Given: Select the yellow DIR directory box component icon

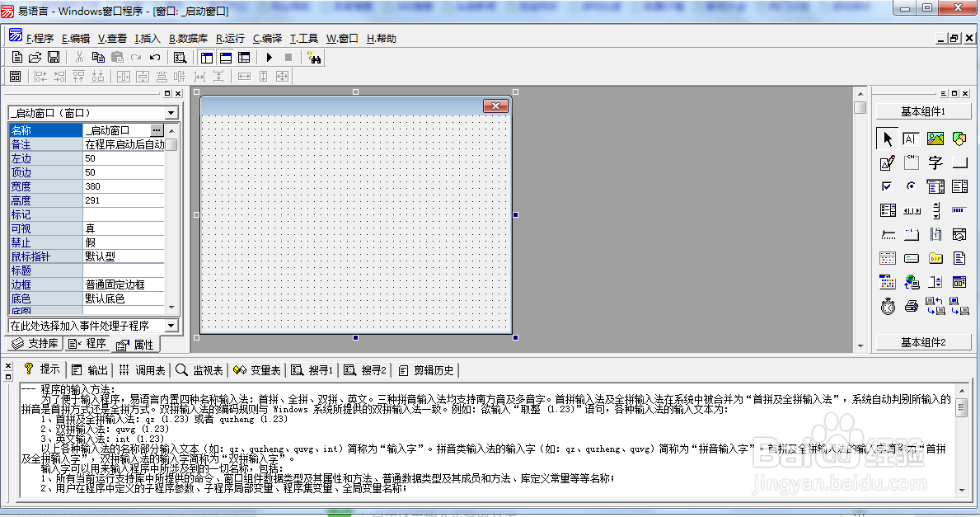Looking at the screenshot, I should coord(935,258).
